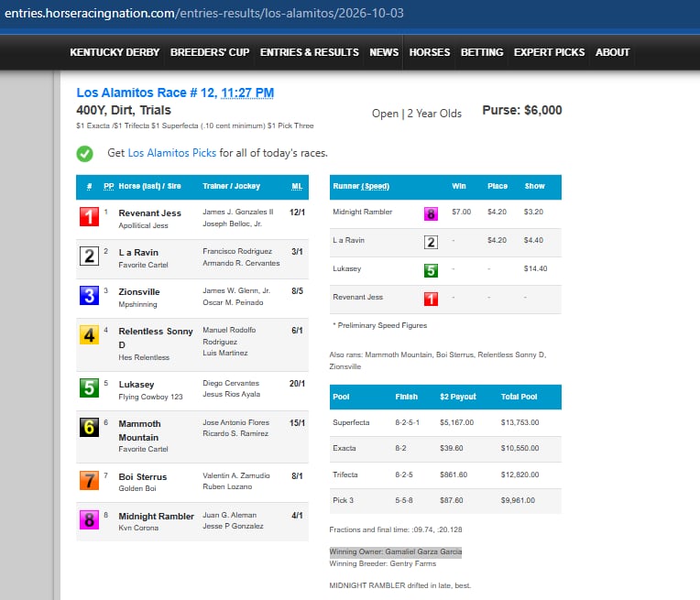Image resolution: width=700 pixels, height=600 pixels.
Task: Open the Horses menu
Action: point(430,52)
